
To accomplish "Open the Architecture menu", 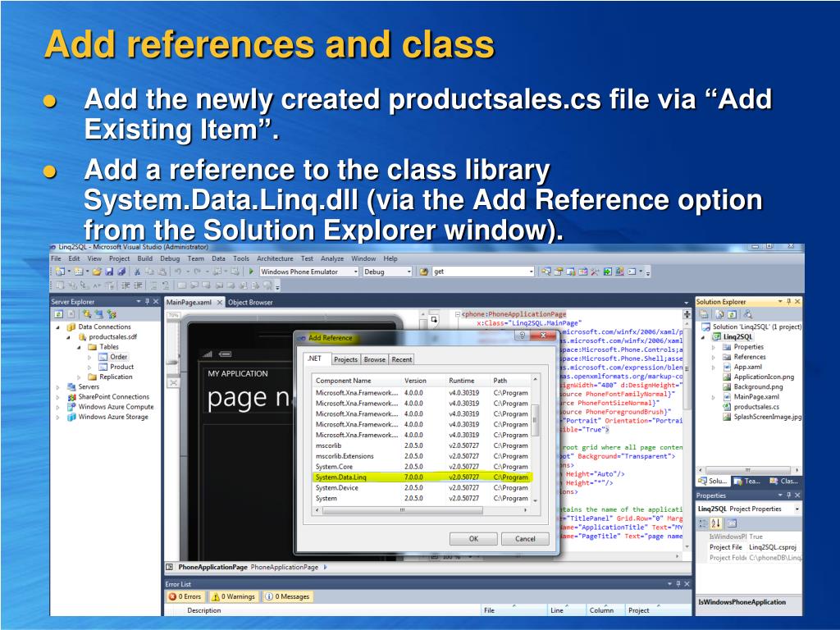I will click(275, 258).
